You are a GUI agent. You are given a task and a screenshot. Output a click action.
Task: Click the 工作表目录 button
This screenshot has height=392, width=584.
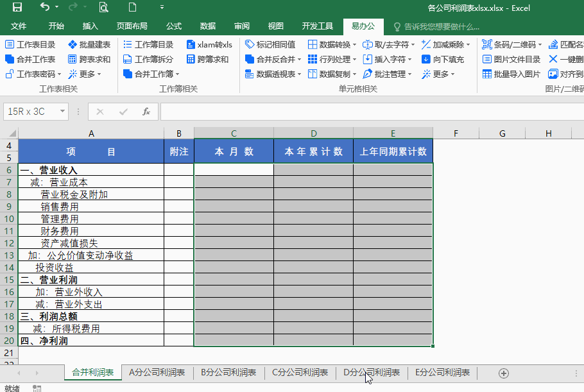coord(30,45)
